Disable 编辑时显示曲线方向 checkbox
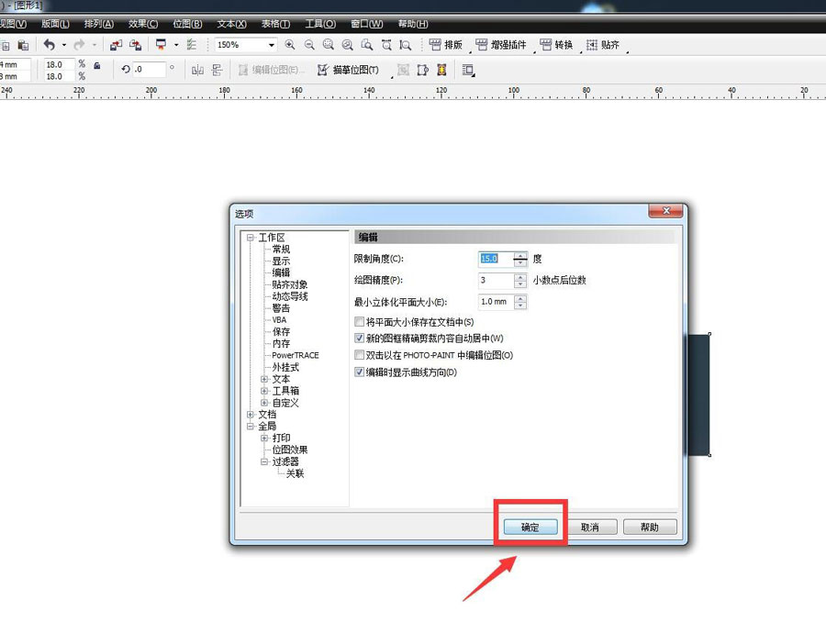This screenshot has width=826, height=644. pos(357,372)
